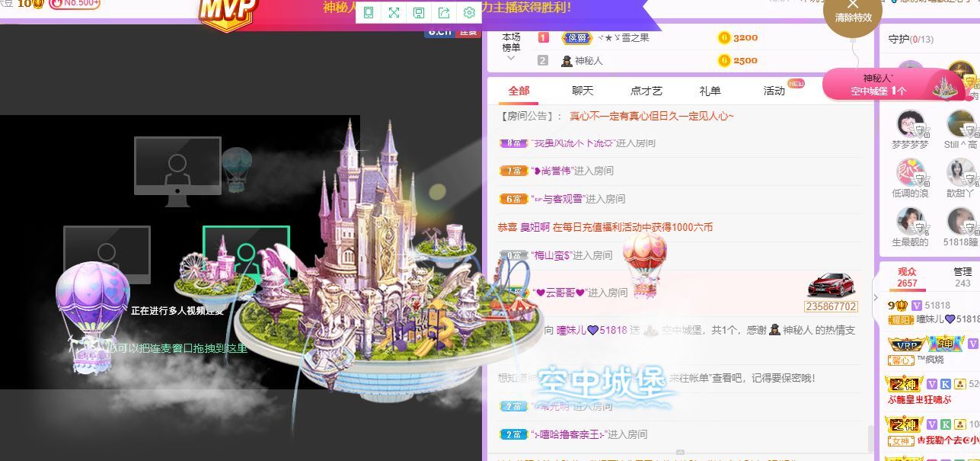Click the purple hot air balloon

click(91, 316)
